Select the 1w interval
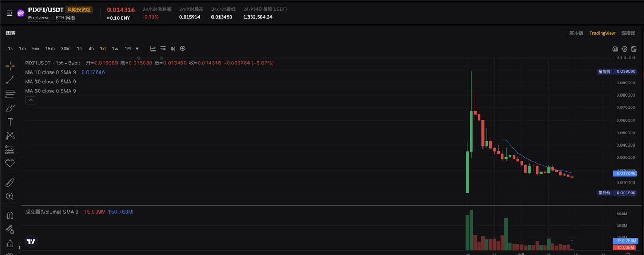This screenshot has width=644, height=255. tap(115, 49)
